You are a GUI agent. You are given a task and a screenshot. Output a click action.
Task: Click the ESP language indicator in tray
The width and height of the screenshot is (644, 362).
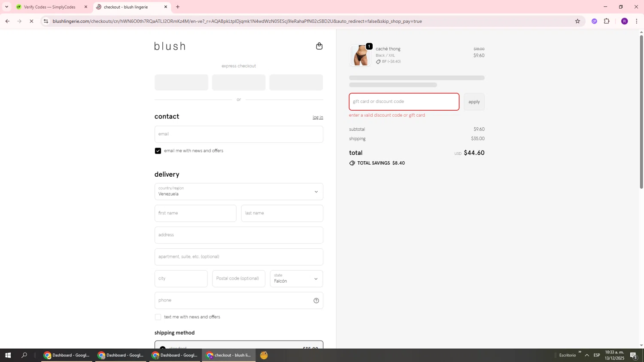click(597, 355)
